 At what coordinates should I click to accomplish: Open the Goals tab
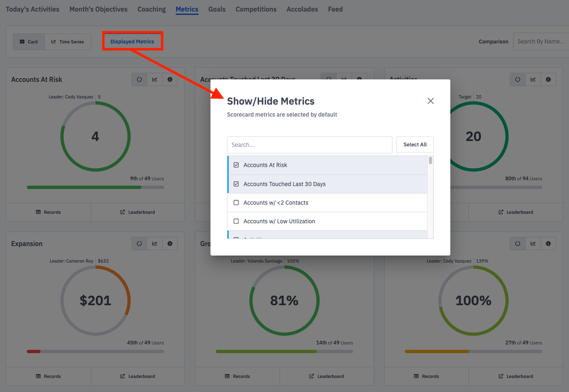coord(217,9)
